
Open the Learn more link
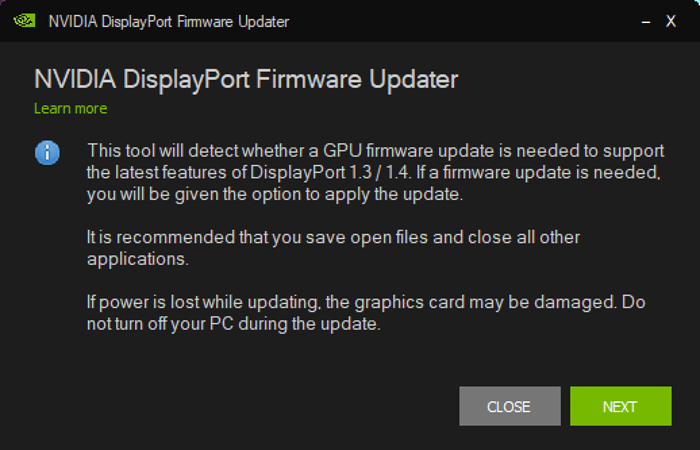(x=70, y=108)
